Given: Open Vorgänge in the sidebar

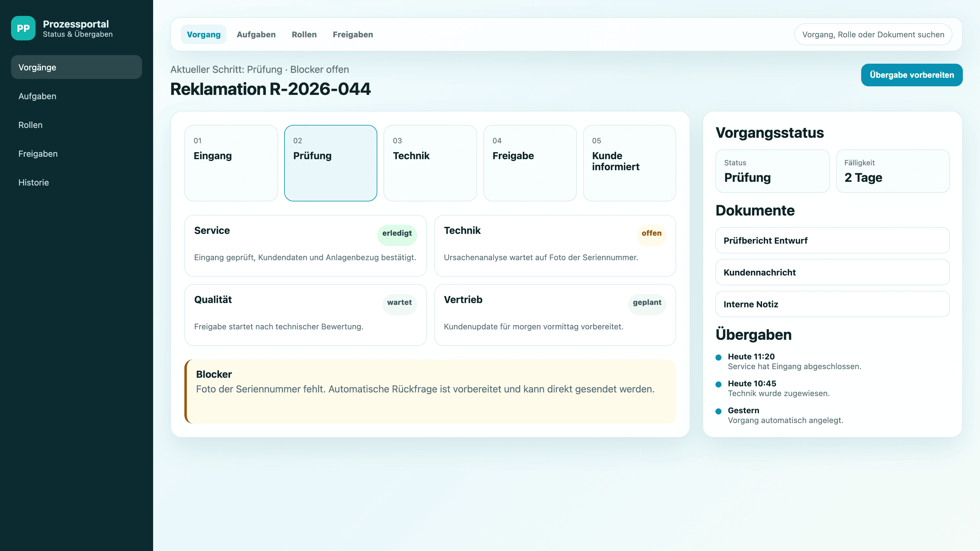Looking at the screenshot, I should pyautogui.click(x=77, y=67).
